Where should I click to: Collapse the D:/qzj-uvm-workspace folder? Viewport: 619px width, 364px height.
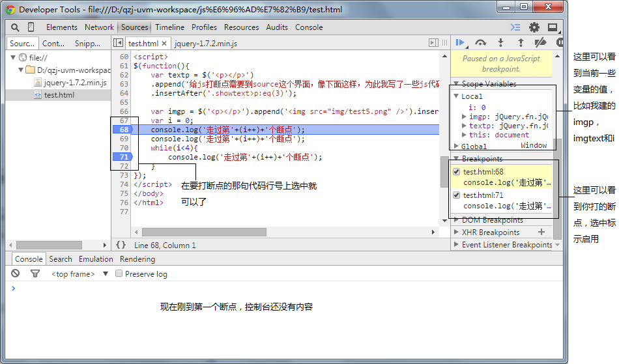point(21,70)
